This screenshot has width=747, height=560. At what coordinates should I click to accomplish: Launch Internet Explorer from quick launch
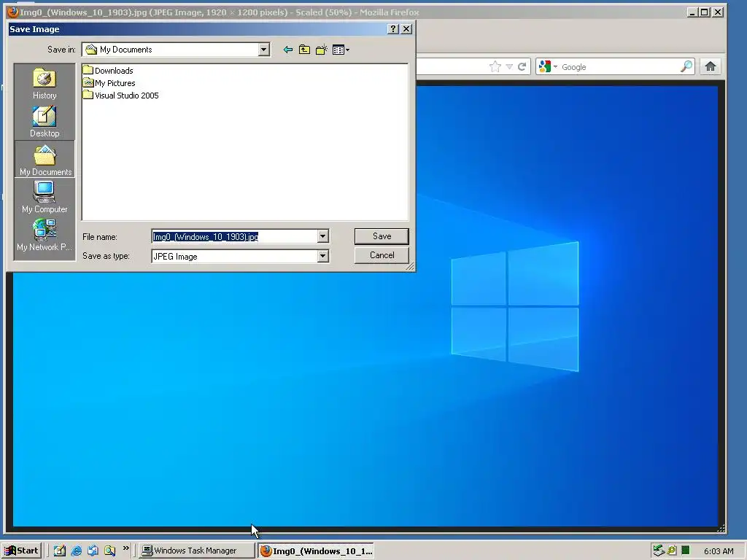coord(76,551)
